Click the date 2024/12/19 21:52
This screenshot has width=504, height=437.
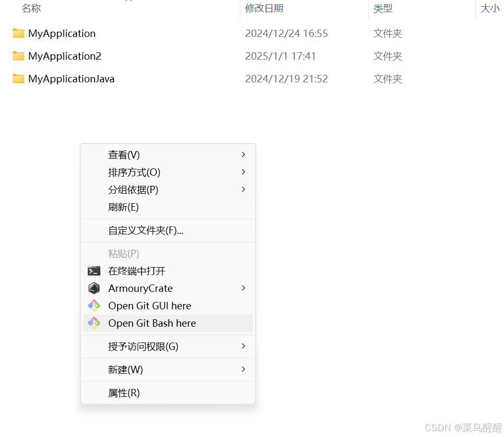pyautogui.click(x=286, y=79)
